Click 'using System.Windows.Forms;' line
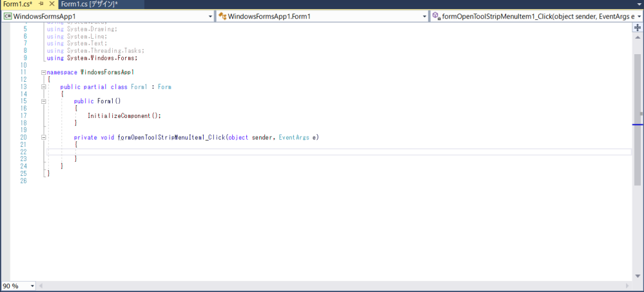 92,58
